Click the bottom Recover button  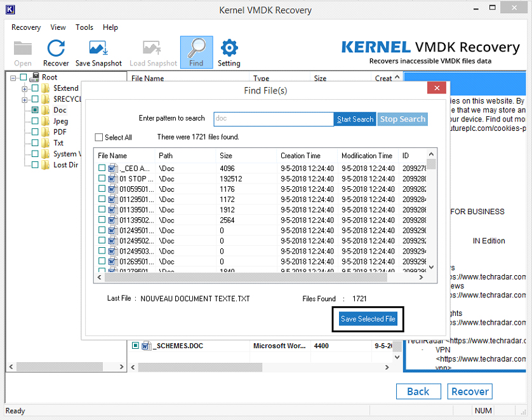(x=470, y=391)
